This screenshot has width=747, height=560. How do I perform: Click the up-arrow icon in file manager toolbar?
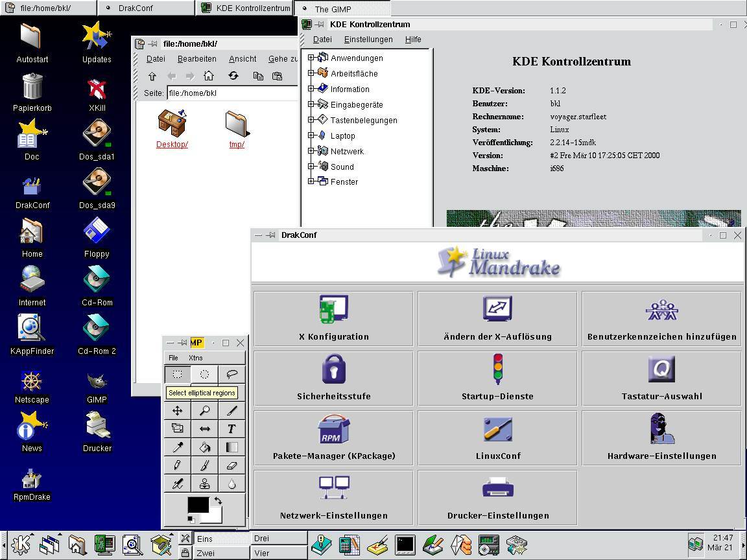152,76
